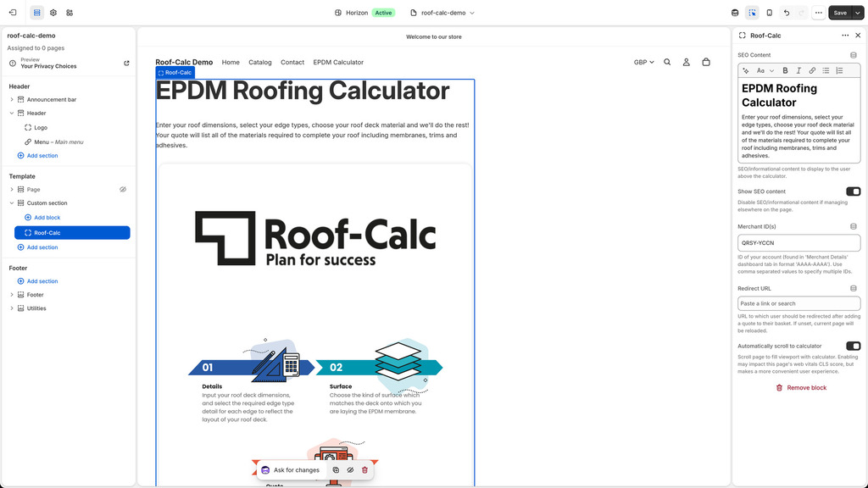Toggle Automatically scroll to calculator switch

pyautogui.click(x=853, y=346)
